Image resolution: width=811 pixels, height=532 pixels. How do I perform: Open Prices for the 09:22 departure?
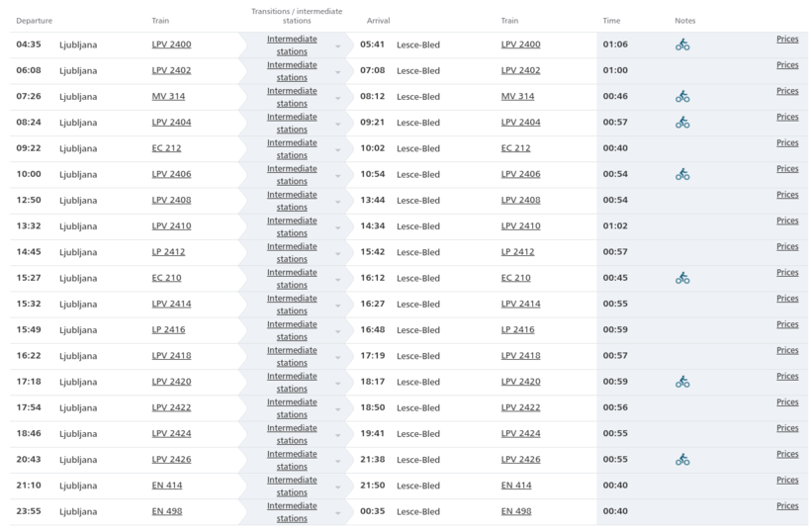[x=787, y=142]
